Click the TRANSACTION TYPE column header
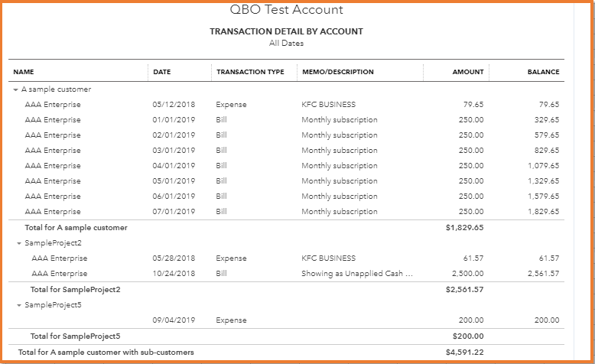 click(250, 72)
